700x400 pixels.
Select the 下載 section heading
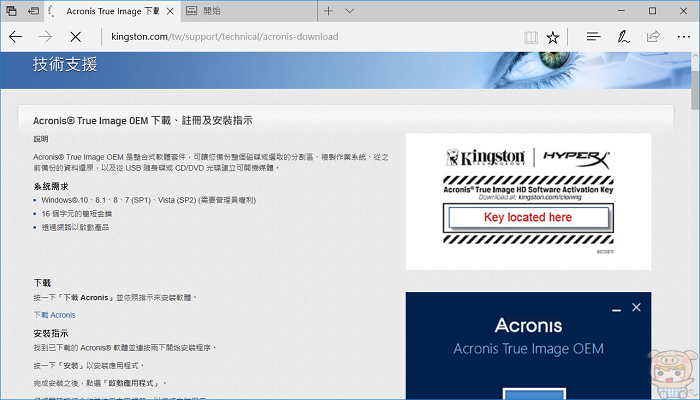click(42, 283)
